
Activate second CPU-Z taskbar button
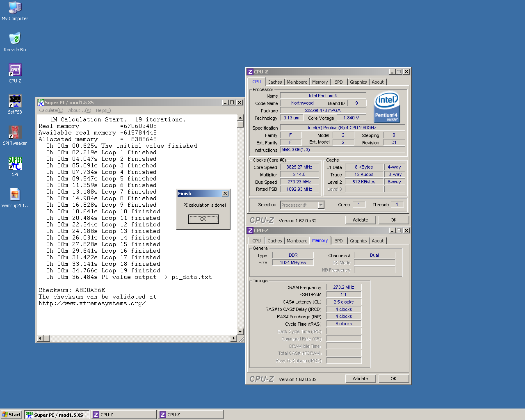191,415
